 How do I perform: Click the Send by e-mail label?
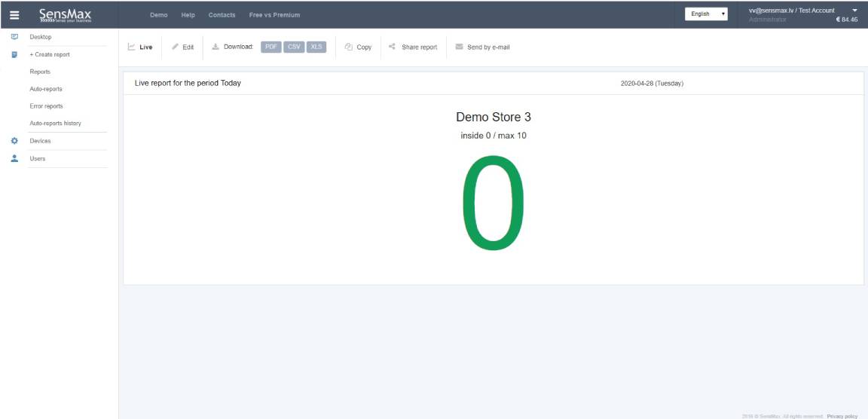tap(488, 47)
